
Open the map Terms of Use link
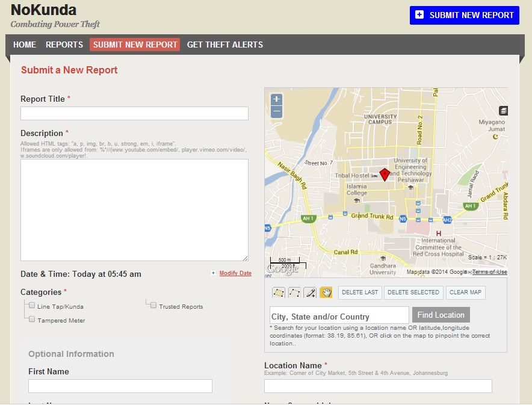(x=490, y=271)
